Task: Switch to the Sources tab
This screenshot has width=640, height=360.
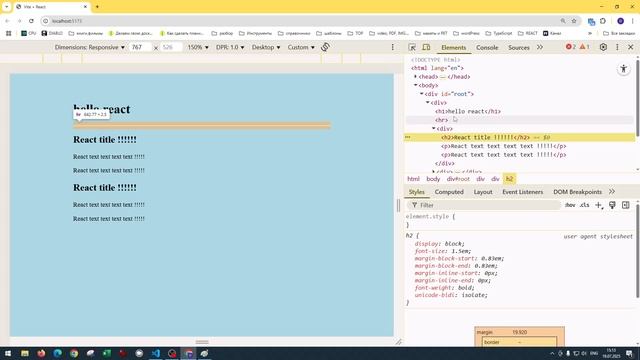Action: coord(519,48)
